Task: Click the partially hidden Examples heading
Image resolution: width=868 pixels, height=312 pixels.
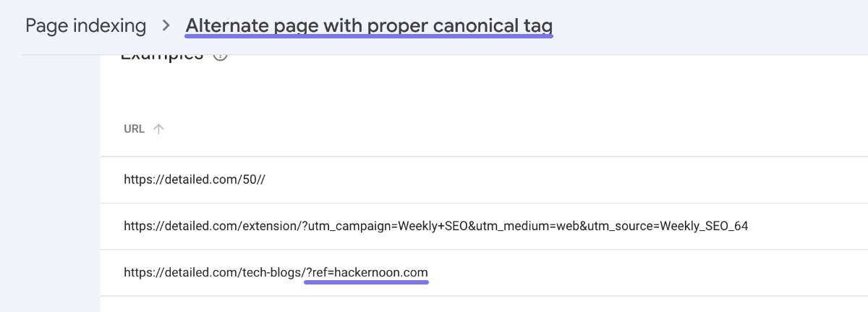Action: 161,55
